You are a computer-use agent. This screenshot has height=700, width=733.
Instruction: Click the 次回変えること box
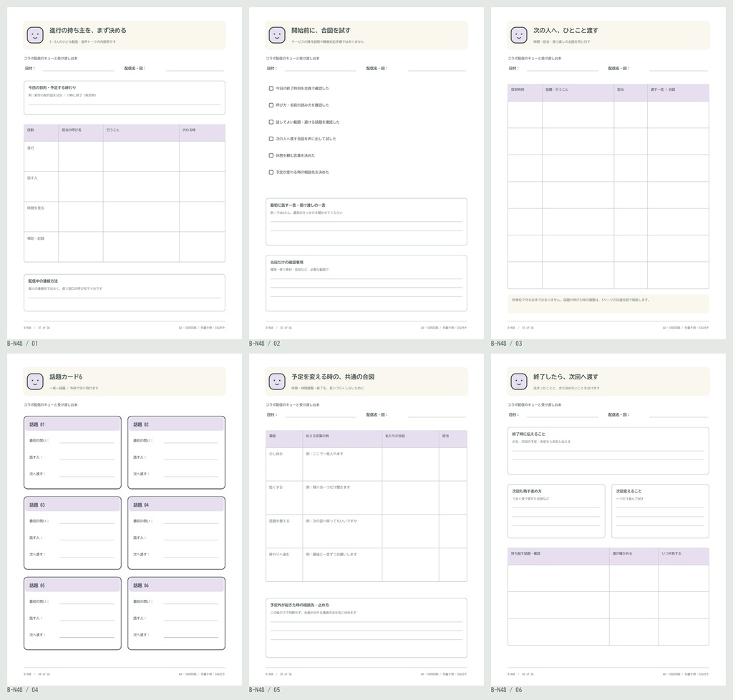tap(660, 511)
